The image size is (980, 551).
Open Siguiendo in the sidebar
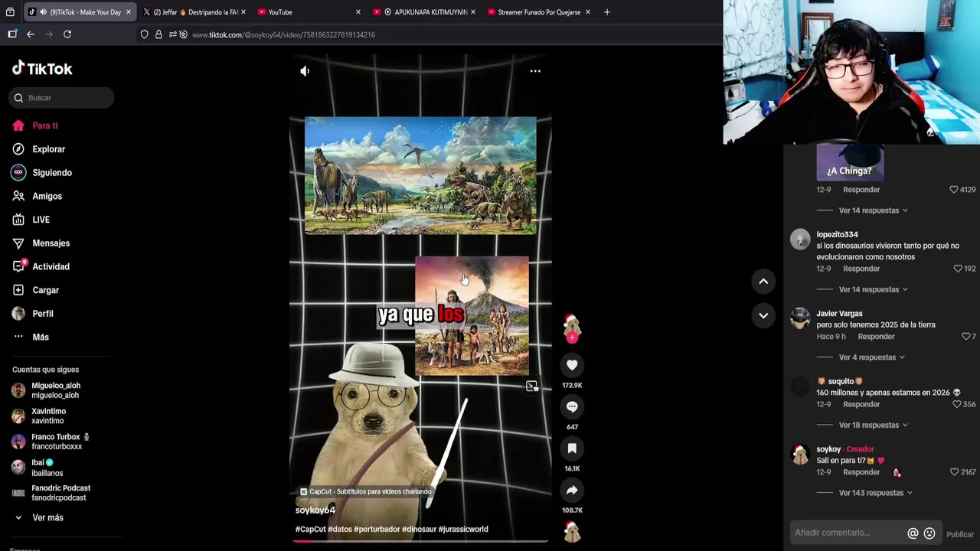point(52,173)
